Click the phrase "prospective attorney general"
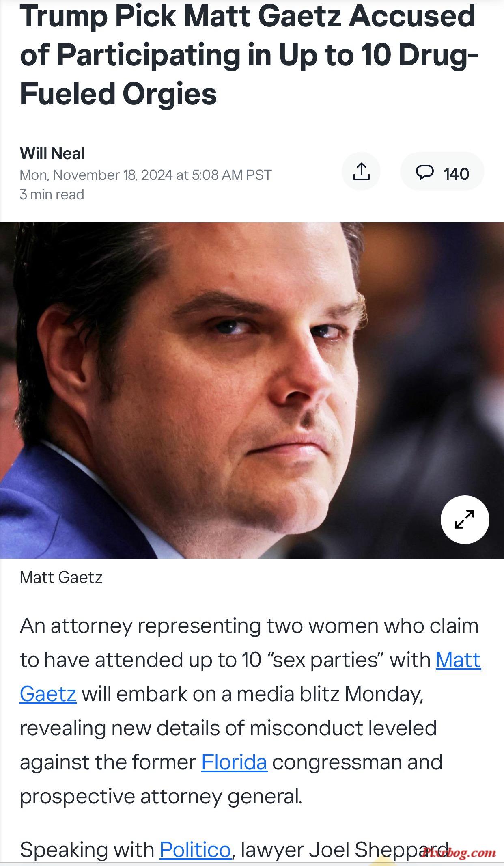The image size is (504, 866). click(x=160, y=796)
